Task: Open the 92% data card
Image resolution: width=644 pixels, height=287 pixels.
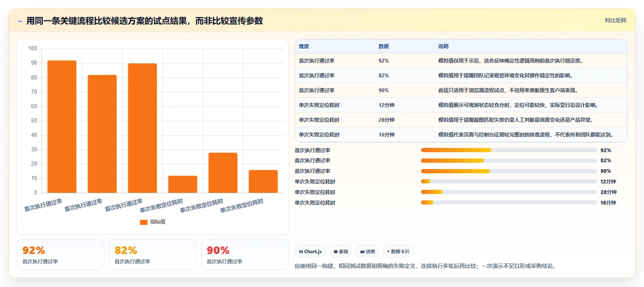Action: click(60, 254)
